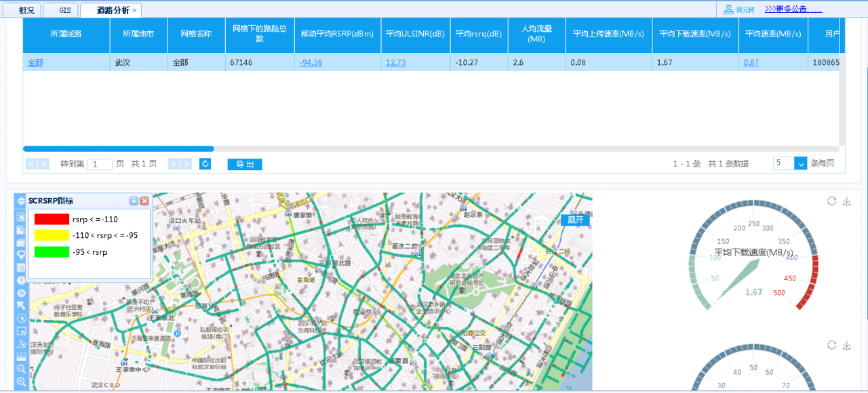Image resolution: width=868 pixels, height=393 pixels.
Task: Click the 1.67 download rate cell in table
Action: 695,62
